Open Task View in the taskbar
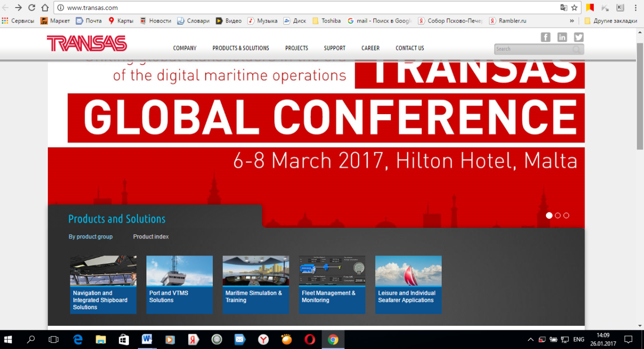This screenshot has height=349, width=644. click(53, 339)
